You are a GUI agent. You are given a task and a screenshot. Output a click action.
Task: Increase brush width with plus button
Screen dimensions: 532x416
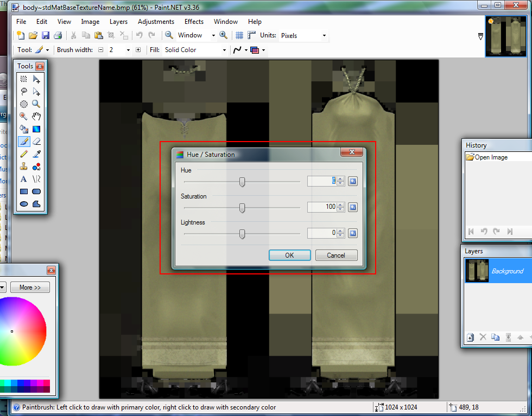pyautogui.click(x=138, y=50)
